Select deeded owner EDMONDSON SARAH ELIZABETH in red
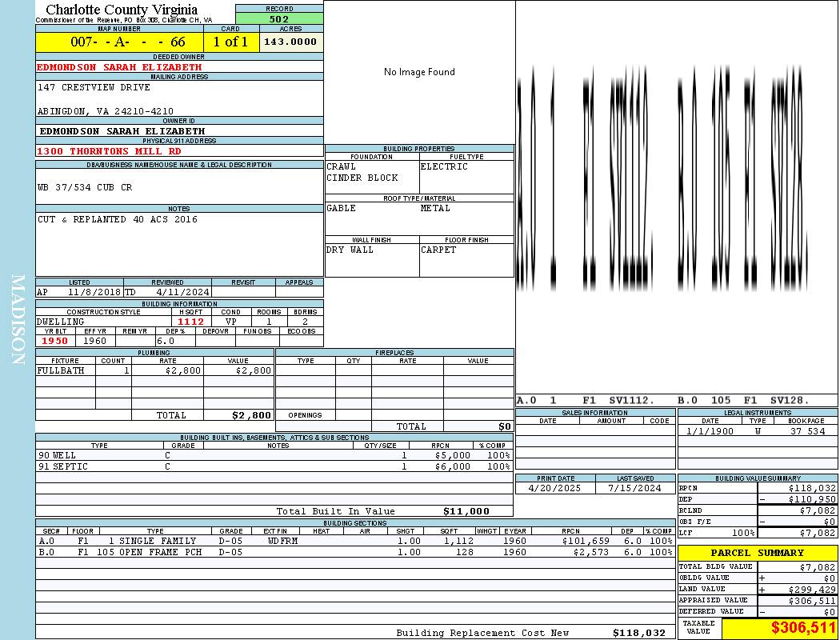The image size is (840, 640). click(x=119, y=67)
